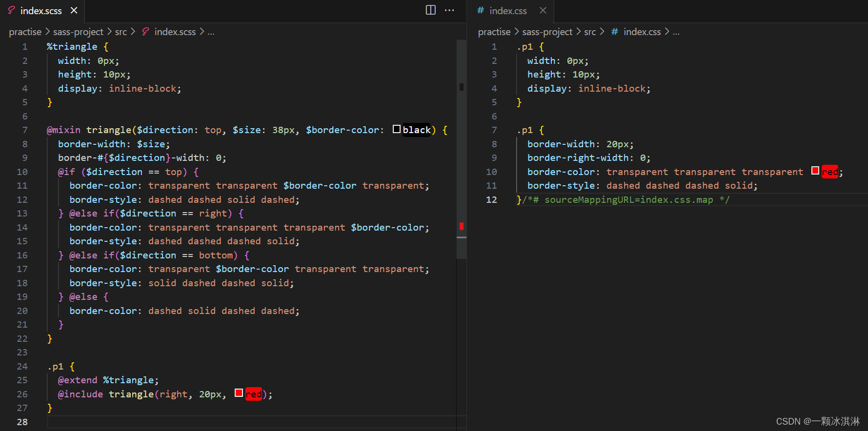Click 'display: inline-block;' in index.scss
Viewport: 868px width, 431px height.
pyautogui.click(x=120, y=89)
